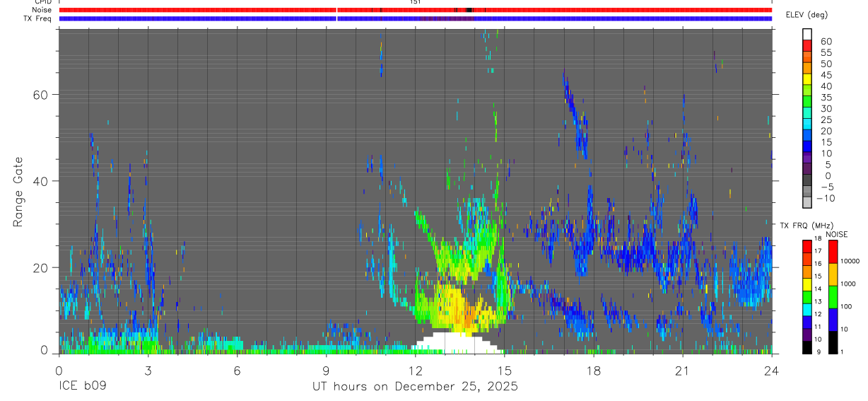868x401 pixels.
Task: Pick the black bottom swatch of TX FRQ bar
Action: pyautogui.click(x=807, y=347)
